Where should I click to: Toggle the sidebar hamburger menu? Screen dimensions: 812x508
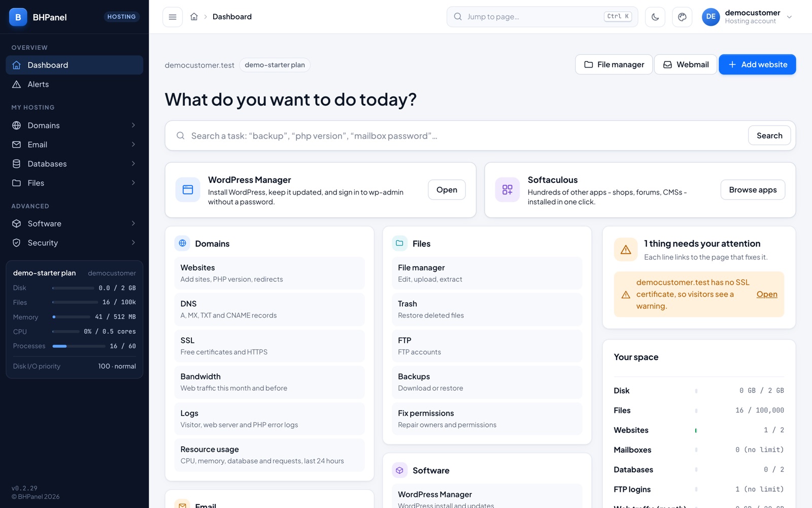pos(173,17)
